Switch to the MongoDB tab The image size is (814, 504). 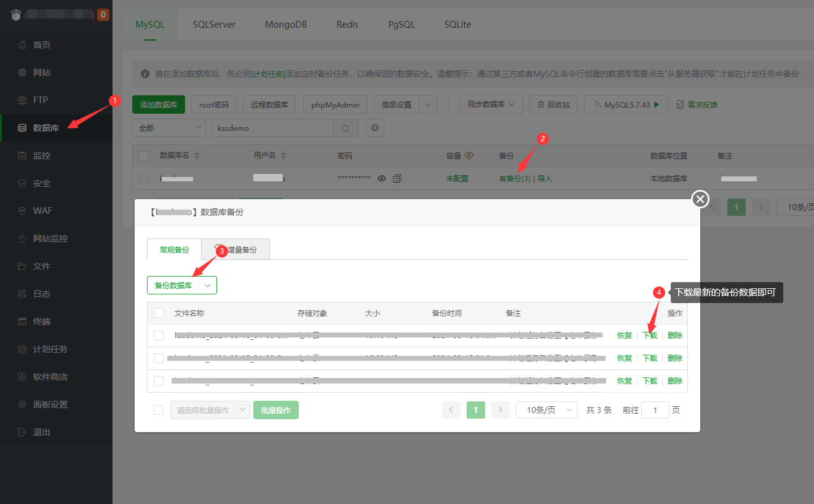286,25
